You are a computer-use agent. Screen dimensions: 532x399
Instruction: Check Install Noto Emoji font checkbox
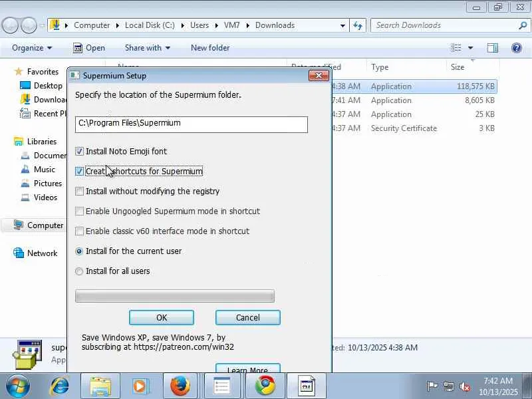point(79,152)
